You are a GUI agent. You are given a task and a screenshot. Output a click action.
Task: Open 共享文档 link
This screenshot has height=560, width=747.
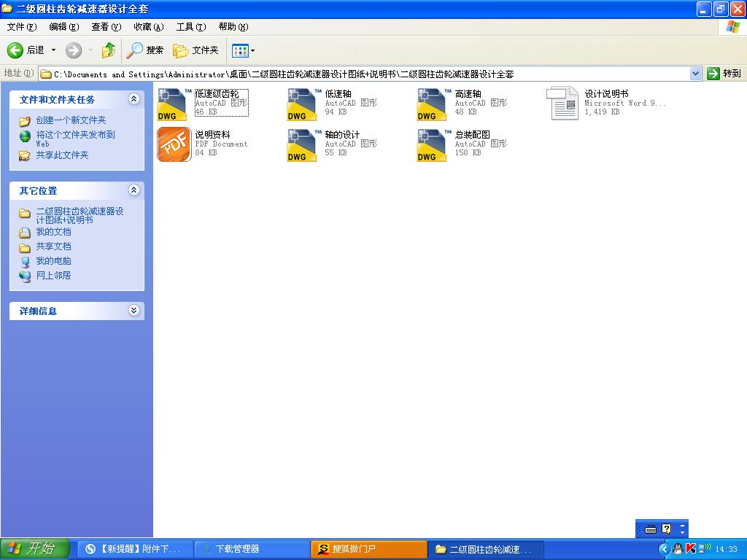coord(53,246)
